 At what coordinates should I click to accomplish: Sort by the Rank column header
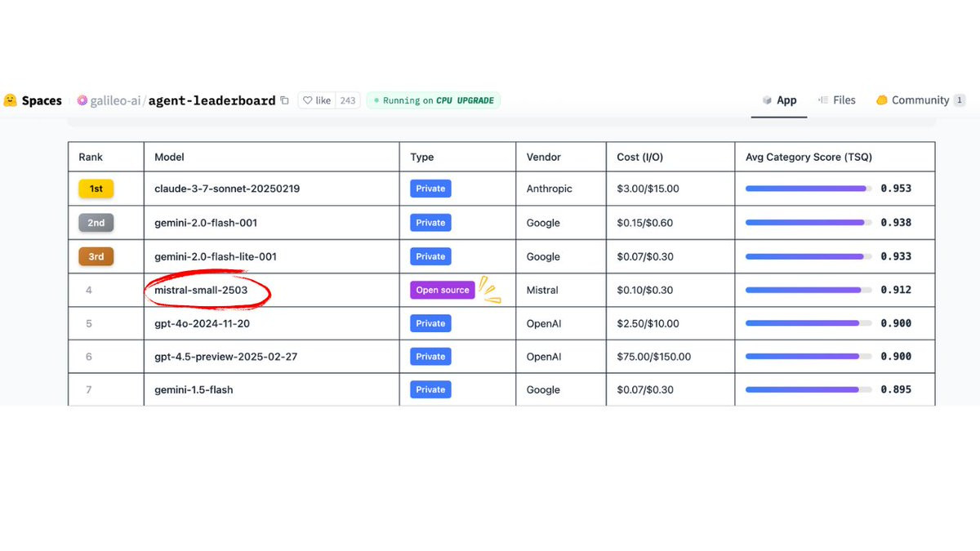(x=91, y=157)
